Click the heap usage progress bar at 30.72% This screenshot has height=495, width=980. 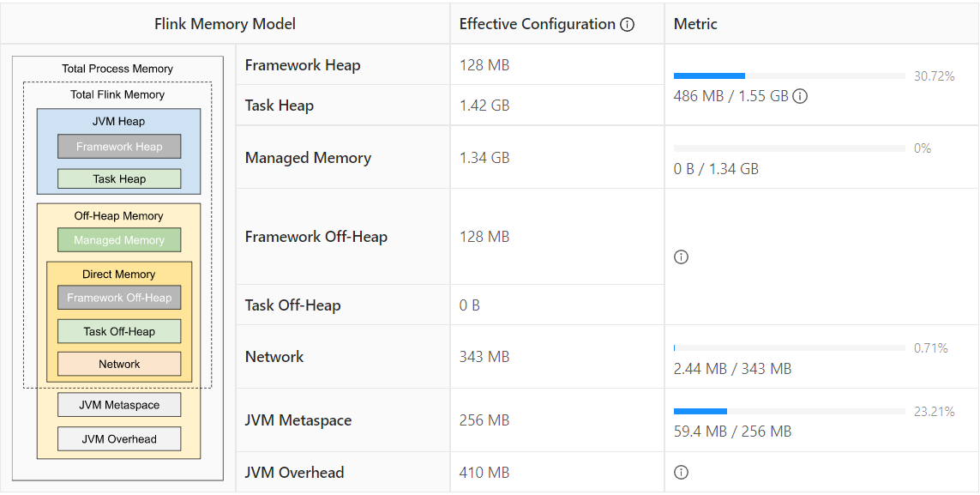(789, 76)
